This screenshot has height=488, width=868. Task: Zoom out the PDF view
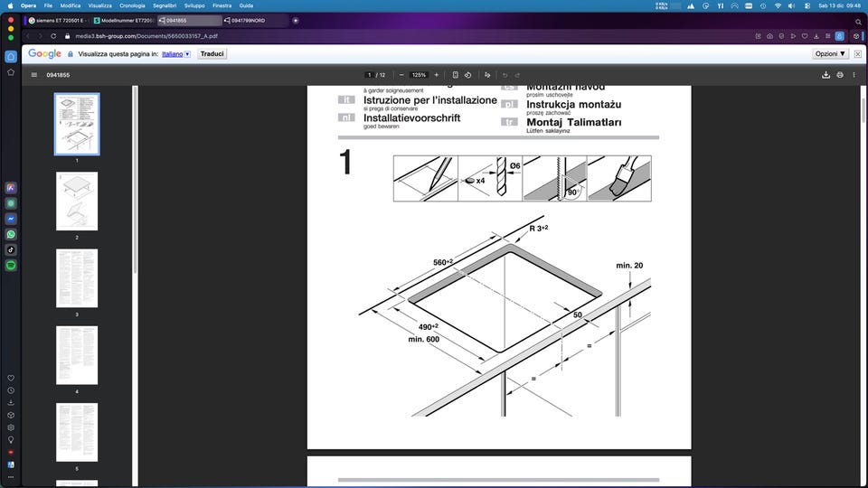click(401, 75)
